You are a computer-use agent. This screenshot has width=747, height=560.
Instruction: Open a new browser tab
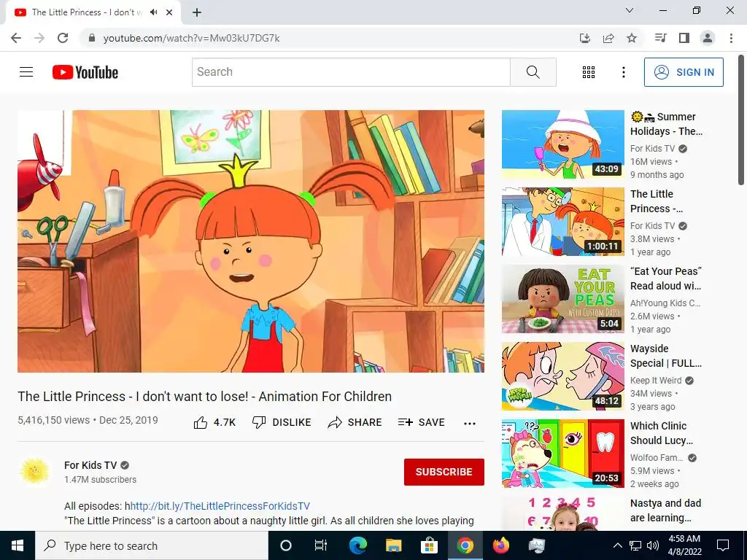point(197,12)
